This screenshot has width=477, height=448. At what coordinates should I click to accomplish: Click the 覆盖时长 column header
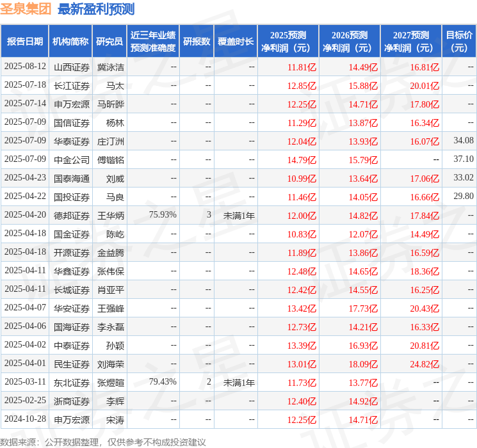pos(235,42)
